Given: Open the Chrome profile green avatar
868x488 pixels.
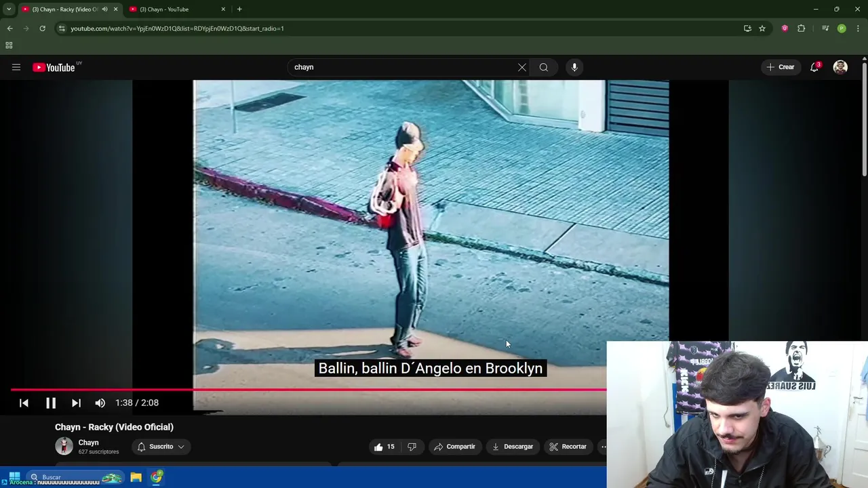Looking at the screenshot, I should point(842,28).
